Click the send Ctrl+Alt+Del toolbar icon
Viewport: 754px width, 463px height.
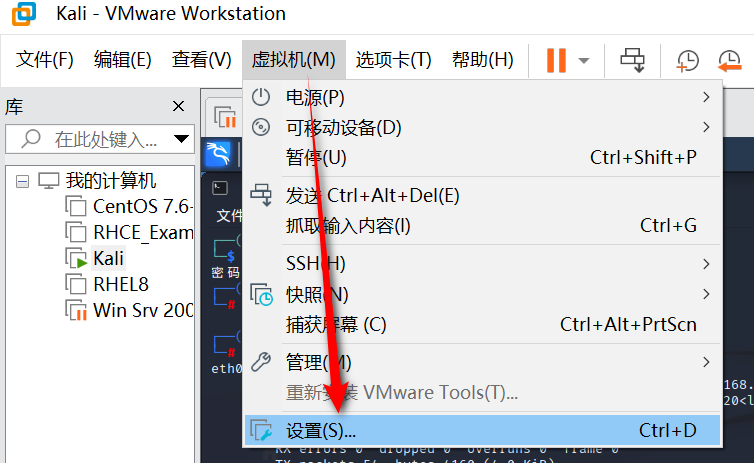click(632, 60)
